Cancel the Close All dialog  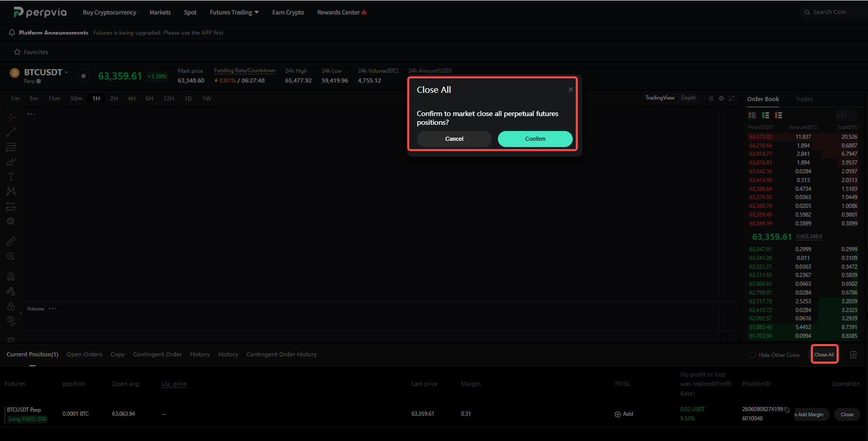click(x=454, y=139)
